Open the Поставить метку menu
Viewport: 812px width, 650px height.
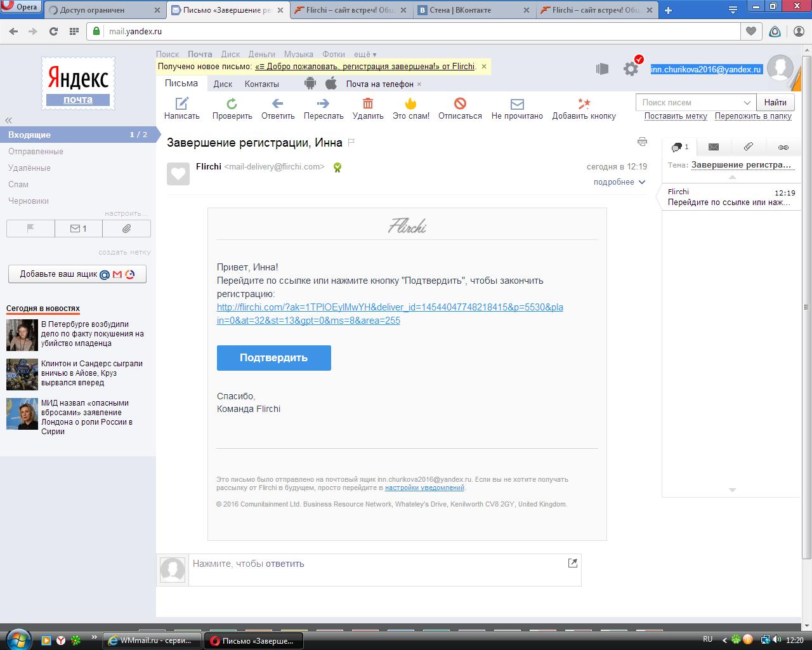click(676, 116)
